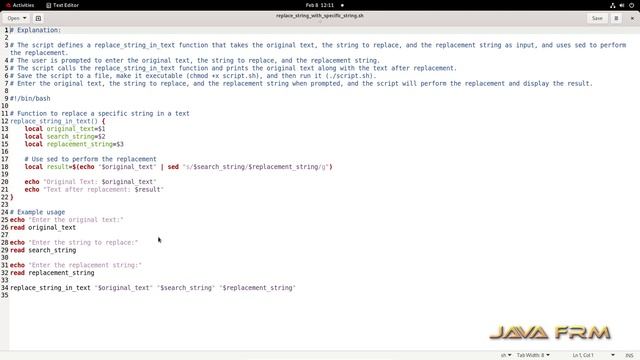This screenshot has width=640, height=360.
Task: Click the final replace_string_in_text call line
Action: [153, 288]
